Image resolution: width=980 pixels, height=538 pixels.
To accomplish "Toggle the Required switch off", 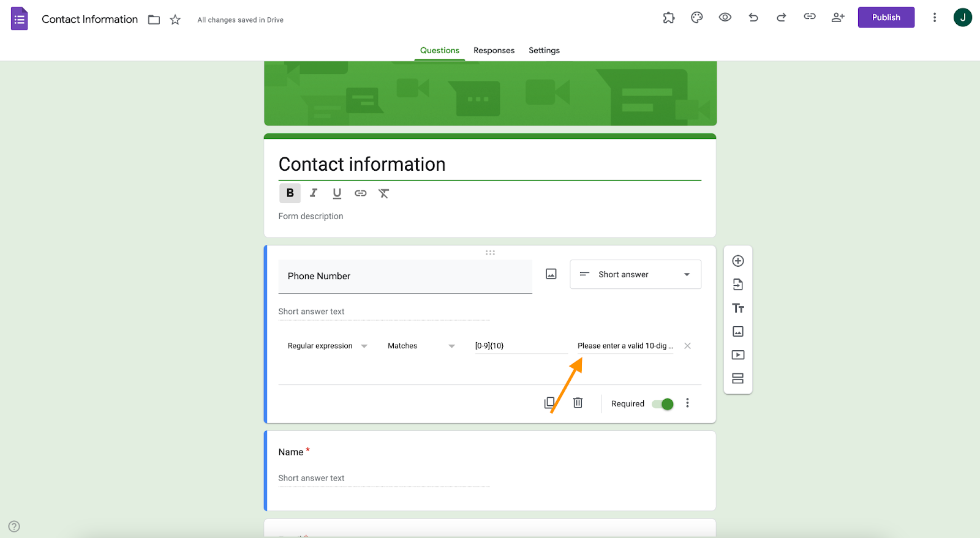I will tap(663, 404).
